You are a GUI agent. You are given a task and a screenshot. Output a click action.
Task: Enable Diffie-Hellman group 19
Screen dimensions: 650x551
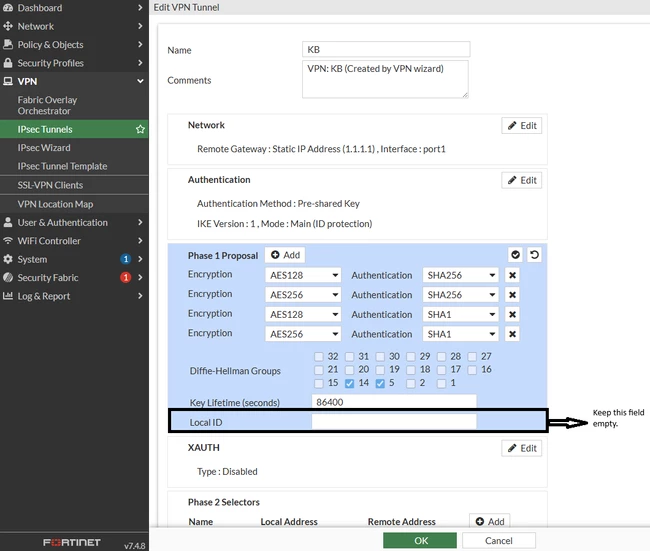(x=380, y=369)
